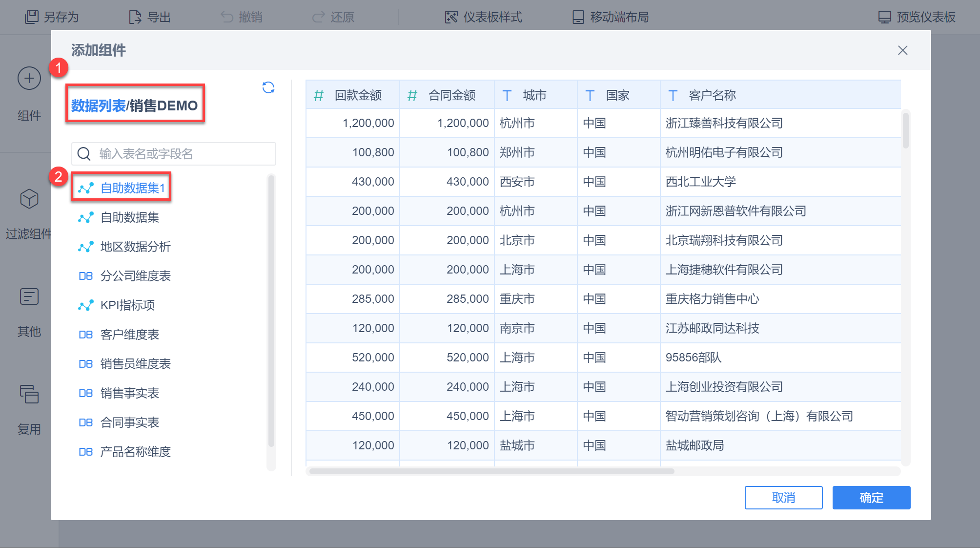This screenshot has height=548, width=980.
Task: Click the horizontal scrollbar under preview table
Action: coord(491,471)
